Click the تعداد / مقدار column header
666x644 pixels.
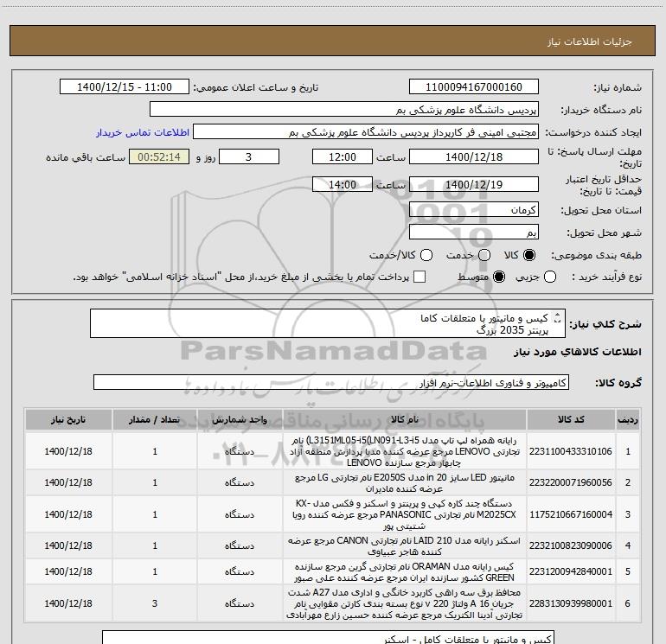click(155, 419)
